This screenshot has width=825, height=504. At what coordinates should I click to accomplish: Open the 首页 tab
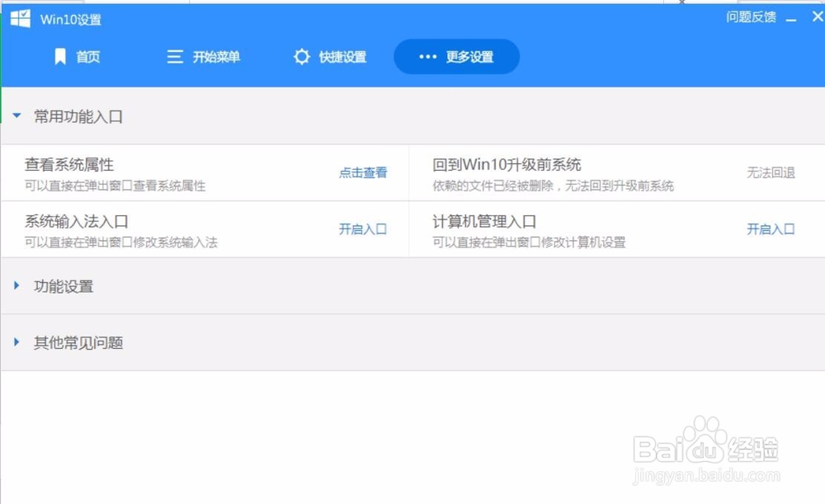click(x=78, y=56)
